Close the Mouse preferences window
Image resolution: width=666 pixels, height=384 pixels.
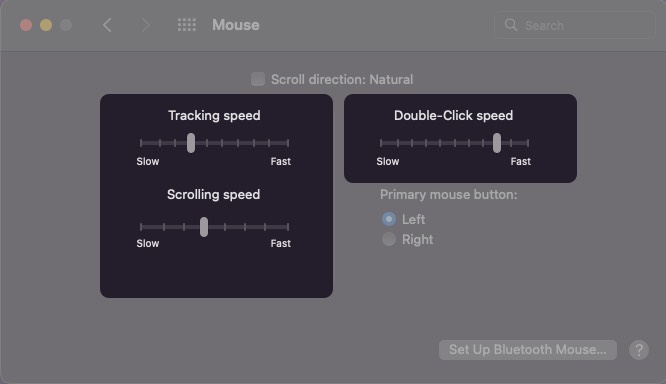point(26,25)
